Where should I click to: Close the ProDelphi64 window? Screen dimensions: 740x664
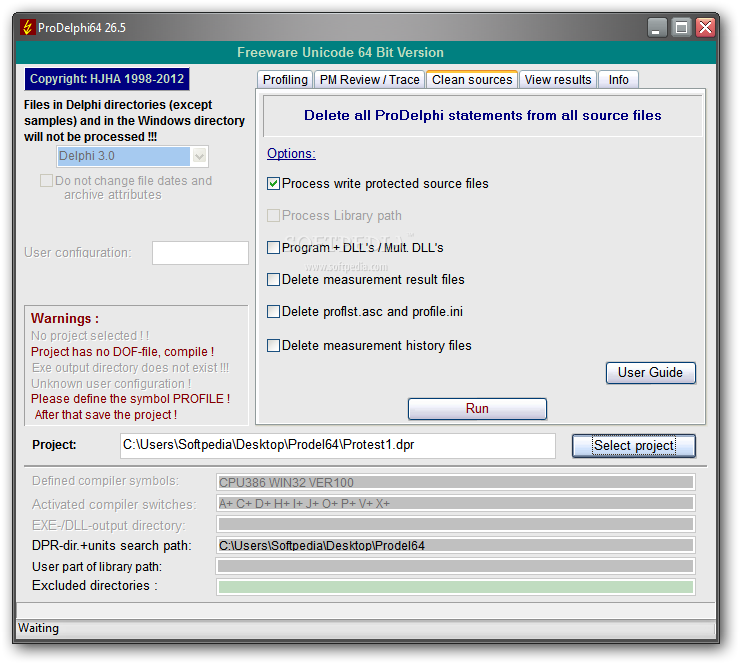[x=706, y=28]
